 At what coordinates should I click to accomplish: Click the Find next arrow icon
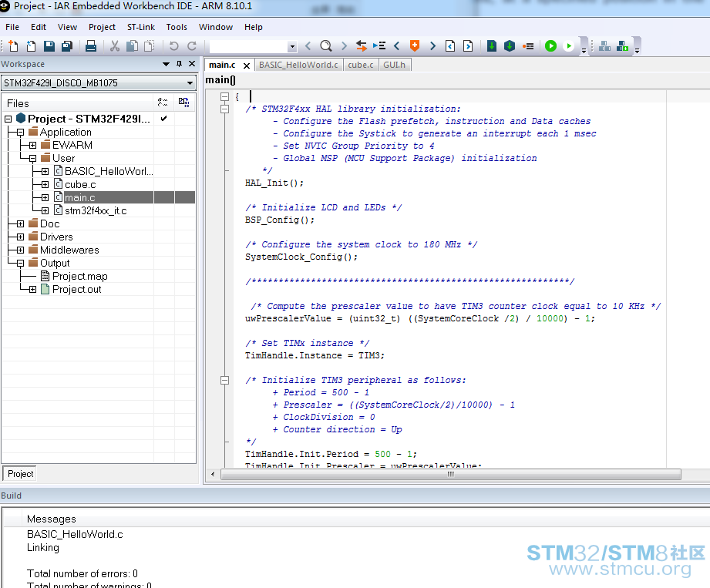pos(344,46)
